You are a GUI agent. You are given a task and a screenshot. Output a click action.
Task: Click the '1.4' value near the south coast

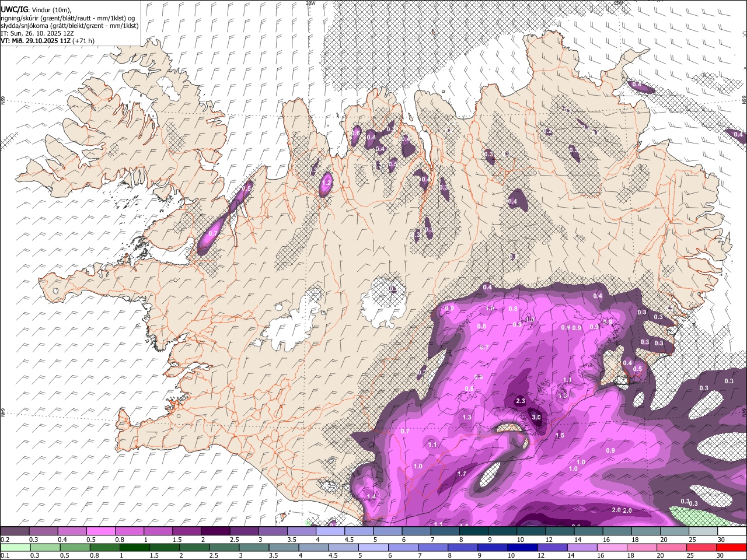(372, 496)
